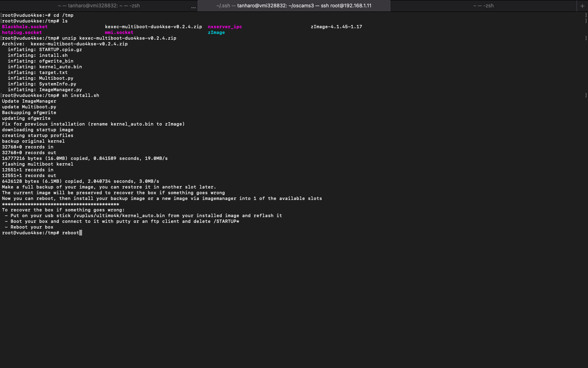Image resolution: width=588 pixels, height=368 pixels.
Task: Click the 'inflating: STARTUP.cpio.gz' line
Action: [x=45, y=49]
